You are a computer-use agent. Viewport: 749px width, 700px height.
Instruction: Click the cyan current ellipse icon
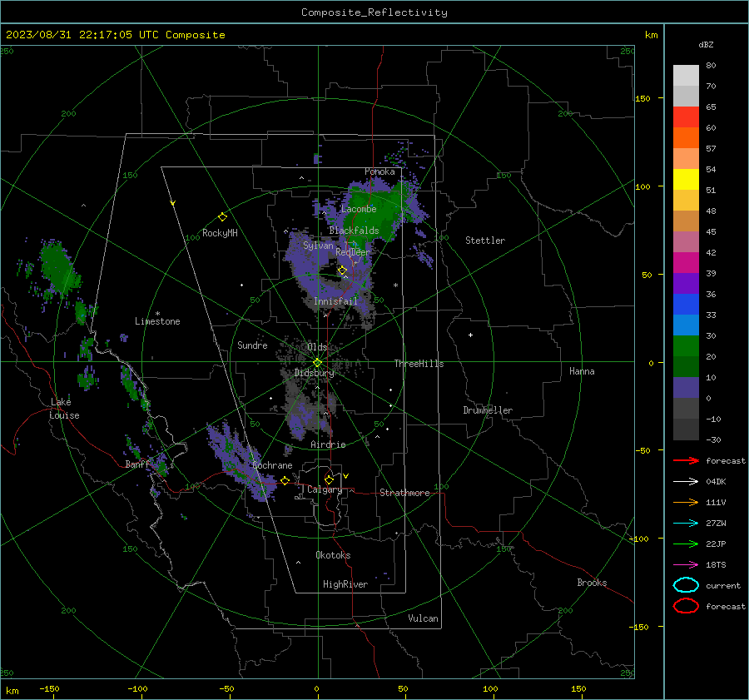click(686, 585)
